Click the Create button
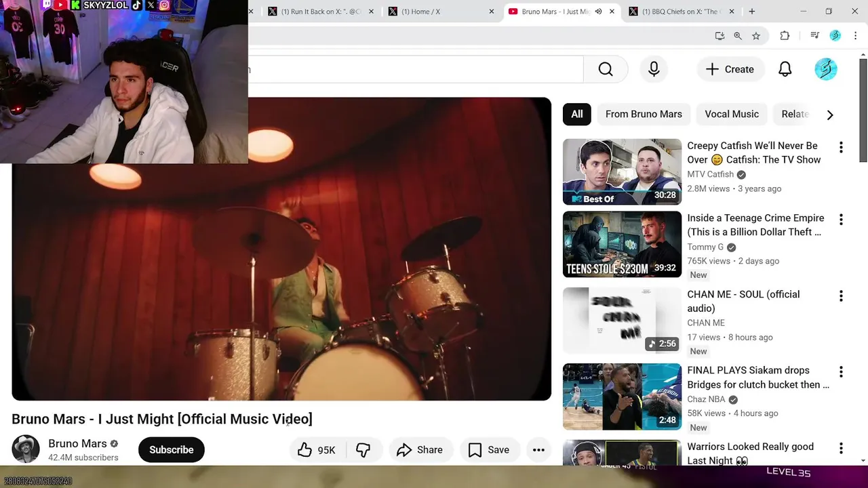Viewport: 868px width, 488px height. [x=730, y=69]
